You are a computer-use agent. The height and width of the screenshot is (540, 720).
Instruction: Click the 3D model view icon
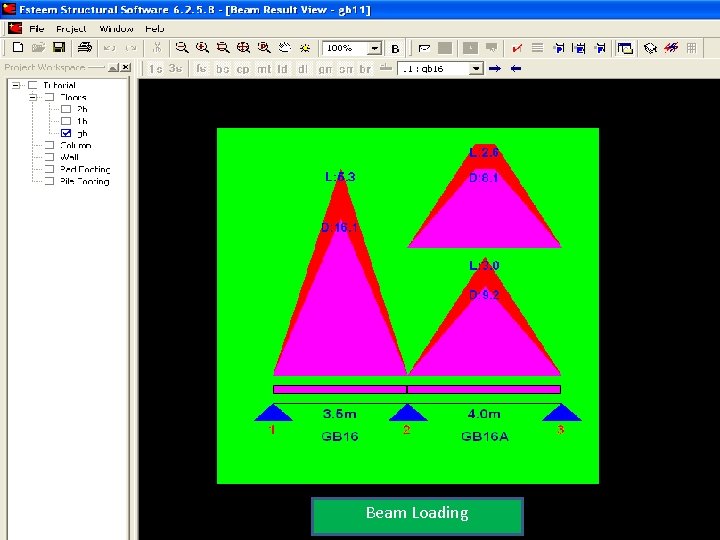click(x=650, y=48)
